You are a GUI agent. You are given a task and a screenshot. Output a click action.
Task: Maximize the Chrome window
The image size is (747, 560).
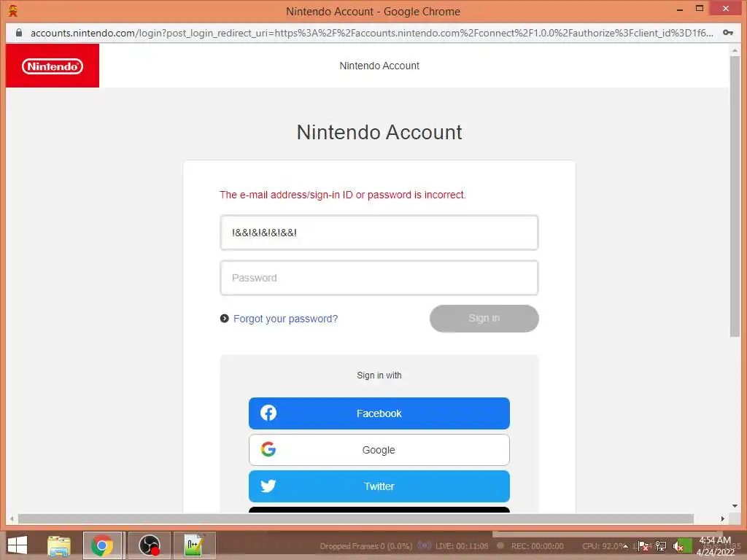pos(700,8)
